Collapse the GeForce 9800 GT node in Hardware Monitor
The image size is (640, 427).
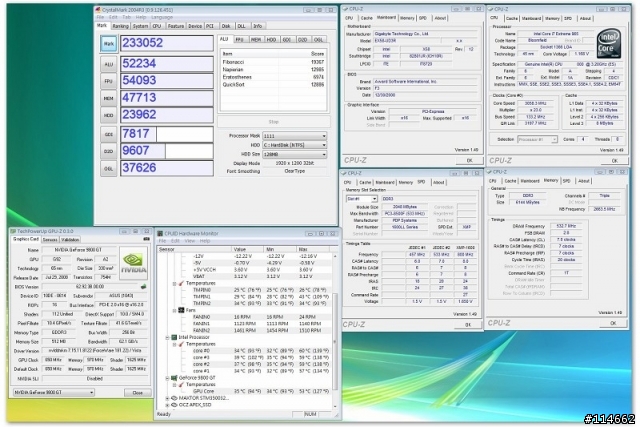[167, 378]
